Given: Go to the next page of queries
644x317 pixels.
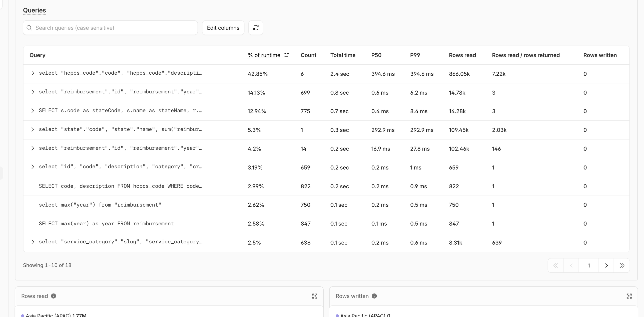Looking at the screenshot, I should tap(606, 265).
